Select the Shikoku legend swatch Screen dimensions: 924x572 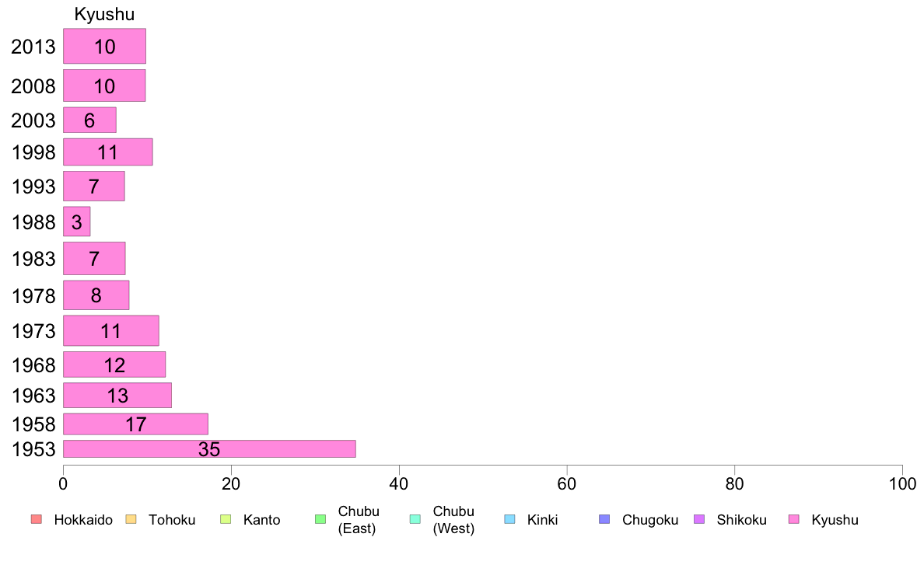(x=699, y=519)
